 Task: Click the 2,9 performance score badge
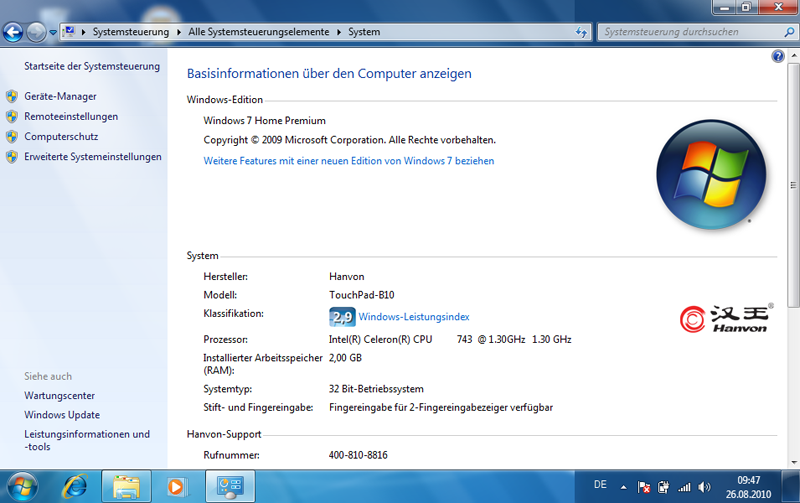click(342, 317)
